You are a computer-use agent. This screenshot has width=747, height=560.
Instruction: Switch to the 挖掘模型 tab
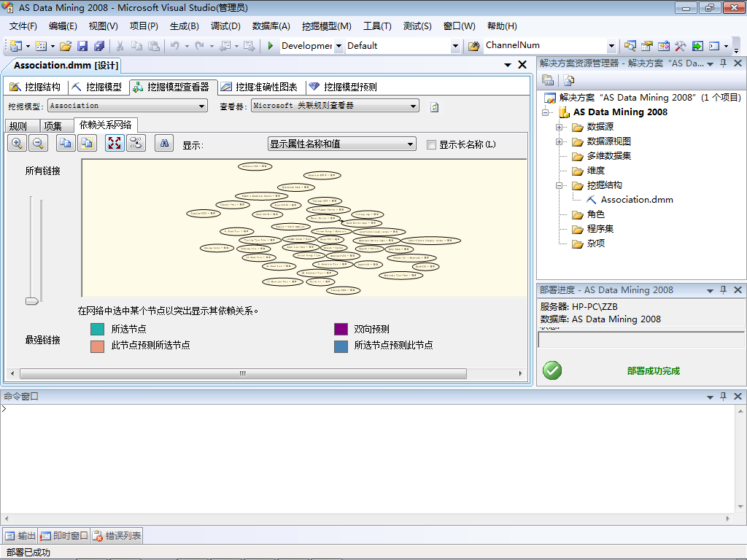point(98,87)
